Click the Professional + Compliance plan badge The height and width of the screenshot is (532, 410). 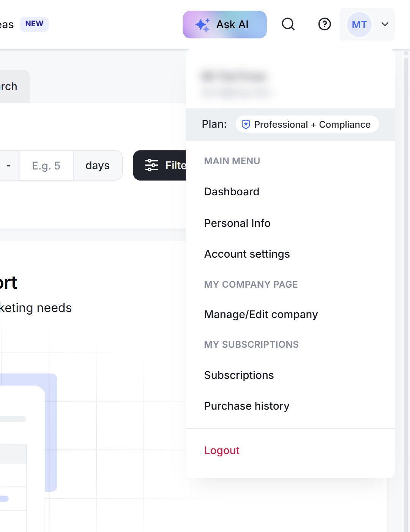(307, 124)
